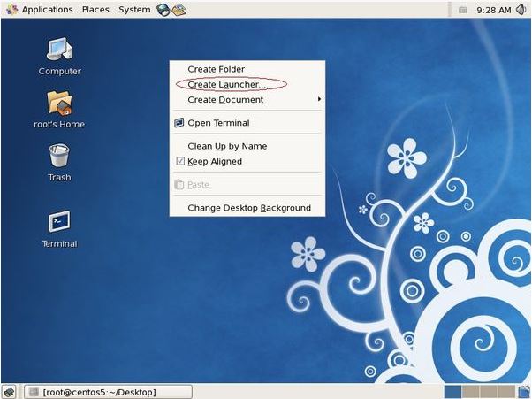Image resolution: width=532 pixels, height=399 pixels.
Task: Click the root@centos5 taskbar window button
Action: coord(108,392)
